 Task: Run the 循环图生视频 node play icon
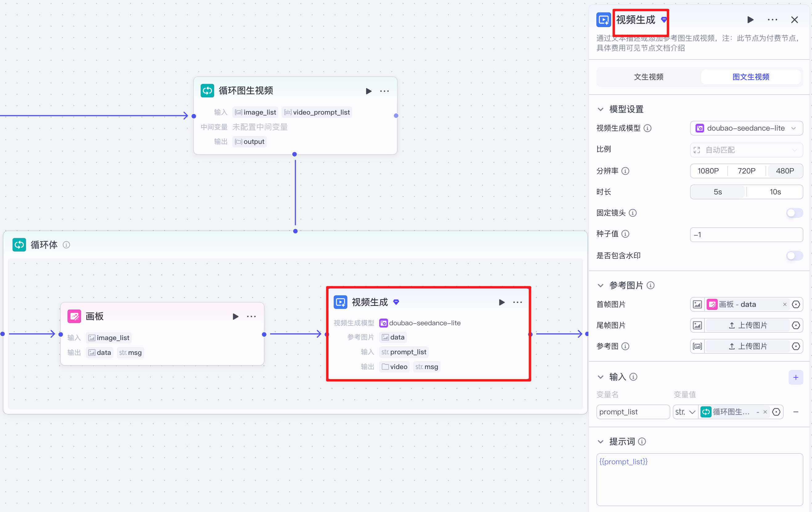coord(368,91)
